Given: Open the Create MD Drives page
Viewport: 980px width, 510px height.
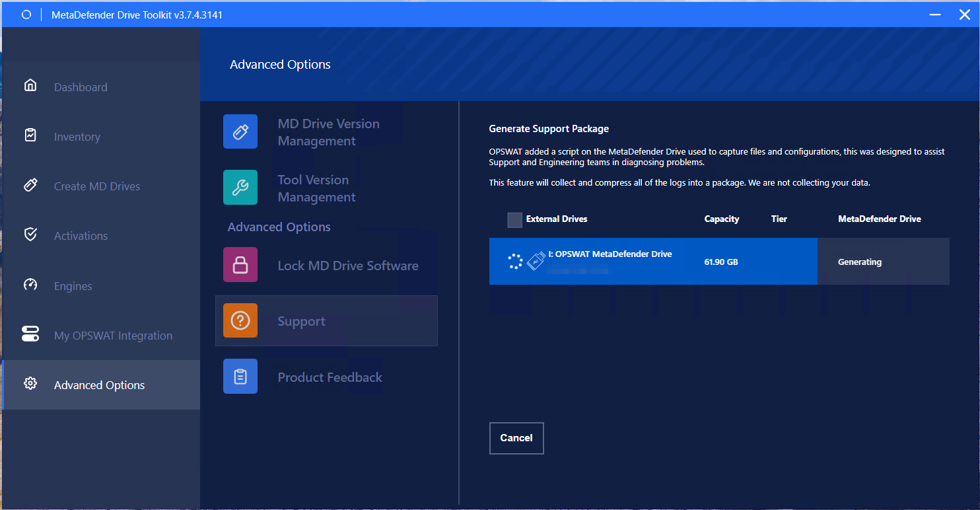Looking at the screenshot, I should pyautogui.click(x=101, y=186).
